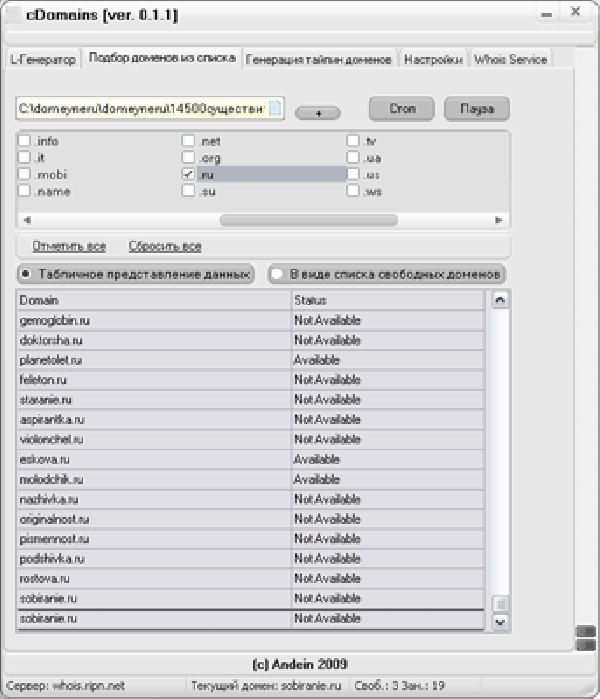Click the Сбросить все link

[x=165, y=246]
